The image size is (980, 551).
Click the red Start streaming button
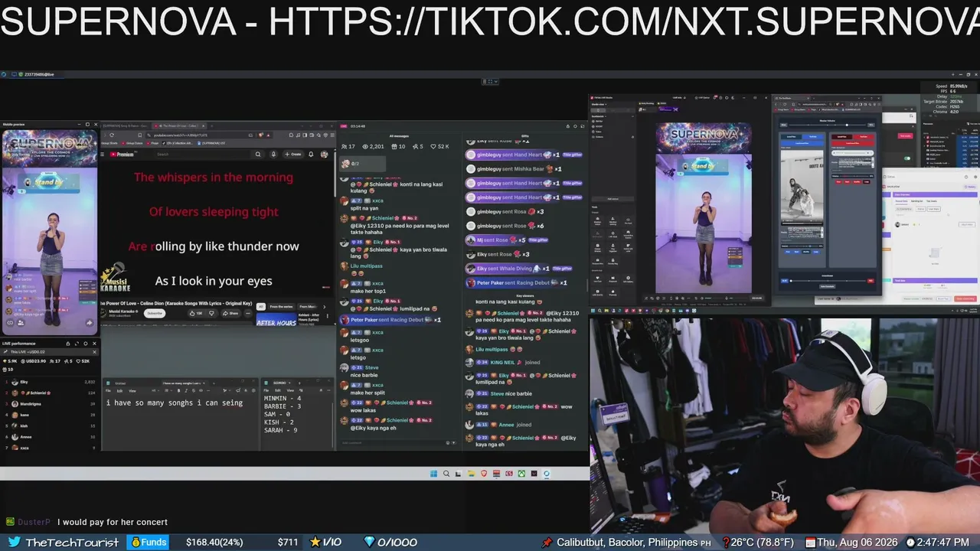(965, 299)
